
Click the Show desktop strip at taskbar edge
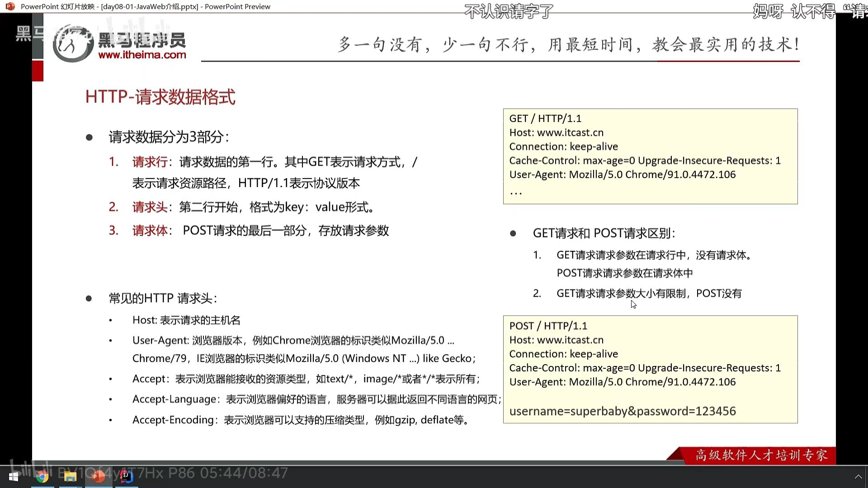click(866, 477)
